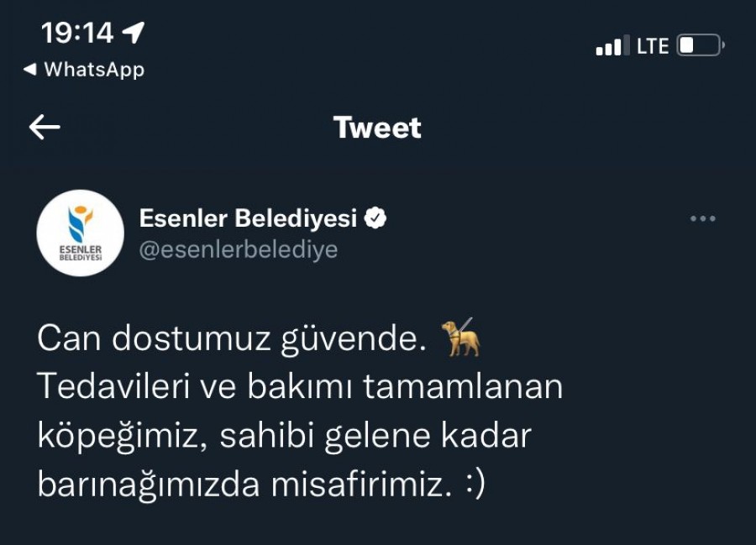Tap the @esenlerbelediye handle
The width and height of the screenshot is (756, 545).
tap(238, 250)
